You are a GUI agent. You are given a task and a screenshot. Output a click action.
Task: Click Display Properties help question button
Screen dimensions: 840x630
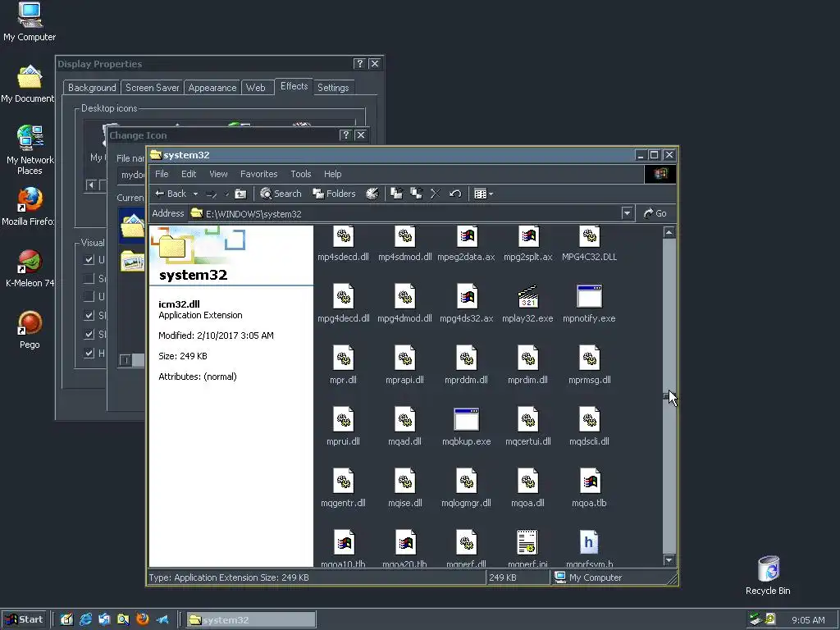359,64
